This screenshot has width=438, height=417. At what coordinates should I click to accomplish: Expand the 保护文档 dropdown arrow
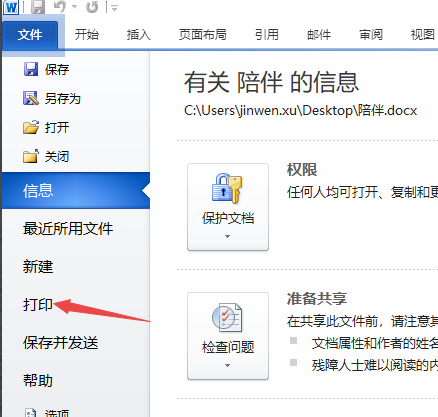click(x=227, y=237)
